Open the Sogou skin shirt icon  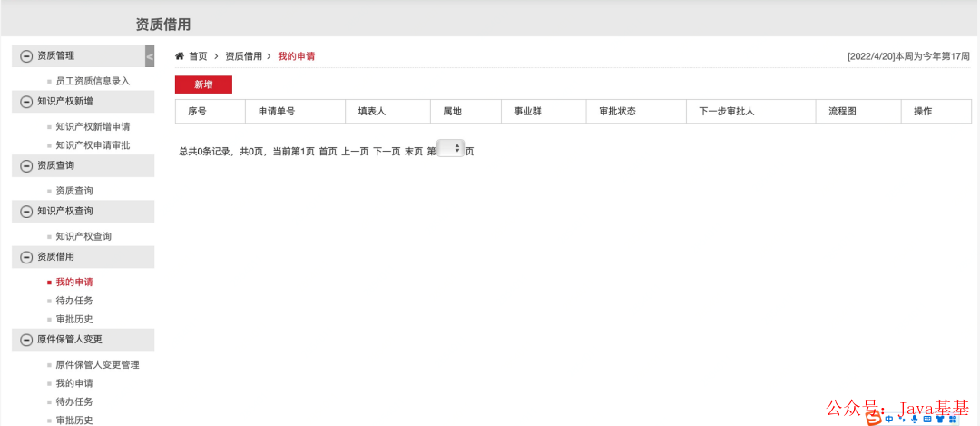pyautogui.click(x=940, y=419)
